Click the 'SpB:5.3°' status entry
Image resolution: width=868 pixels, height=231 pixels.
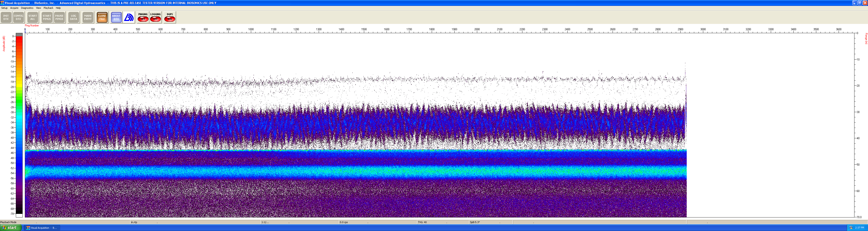[475, 222]
